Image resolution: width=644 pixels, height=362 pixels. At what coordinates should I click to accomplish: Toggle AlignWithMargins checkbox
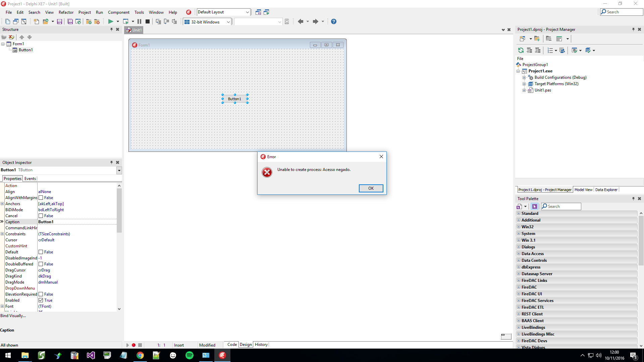[x=41, y=198]
